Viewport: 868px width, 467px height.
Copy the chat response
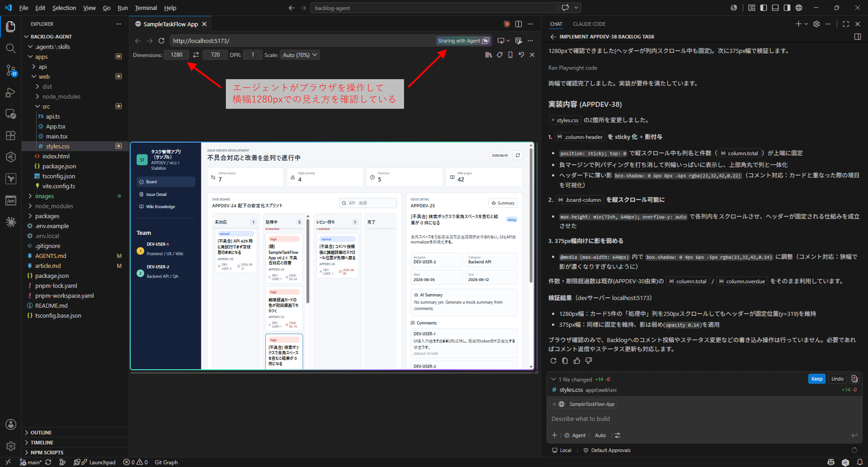(565, 360)
